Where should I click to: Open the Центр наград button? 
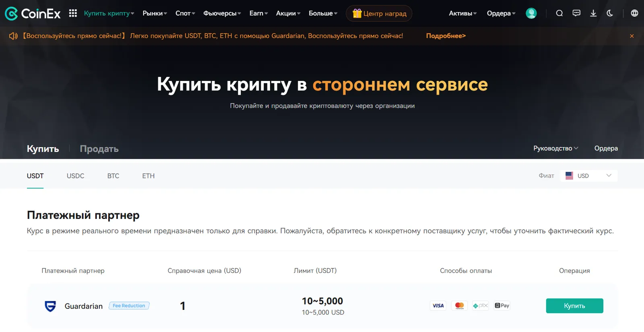[379, 13]
